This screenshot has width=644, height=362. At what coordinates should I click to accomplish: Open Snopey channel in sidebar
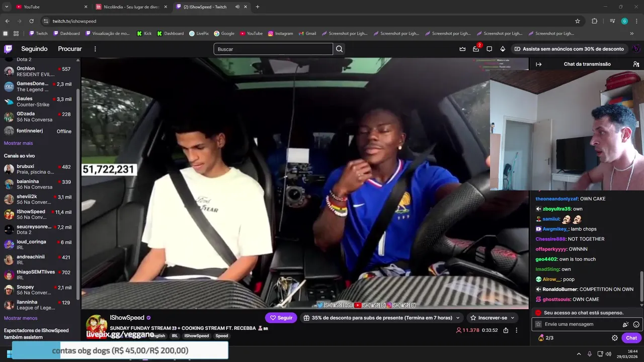pyautogui.click(x=38, y=290)
